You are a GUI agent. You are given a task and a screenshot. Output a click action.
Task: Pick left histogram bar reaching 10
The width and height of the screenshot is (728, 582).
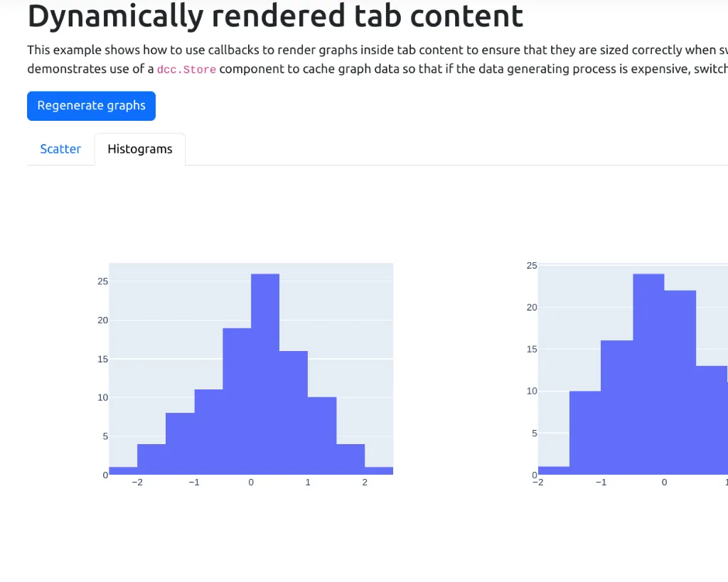322,436
